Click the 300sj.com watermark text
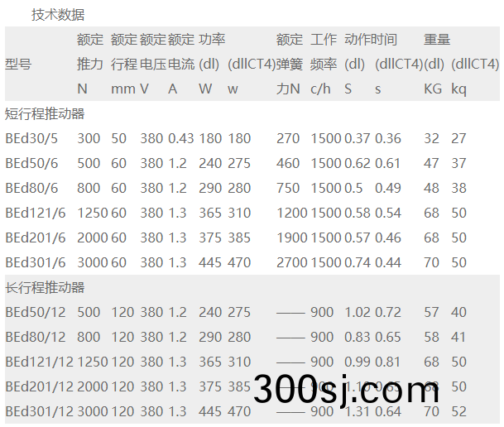 pyautogui.click(x=346, y=390)
